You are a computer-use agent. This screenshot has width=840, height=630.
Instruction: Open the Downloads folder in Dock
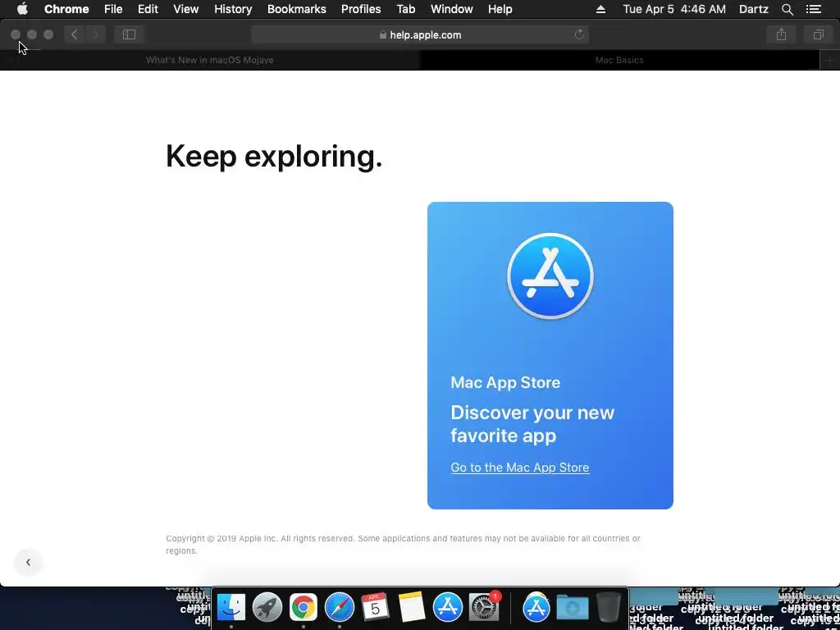coord(572,608)
